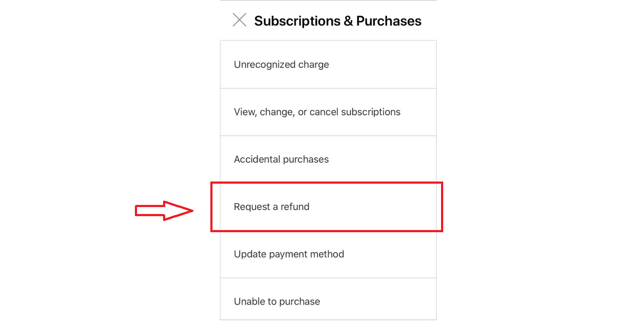This screenshot has width=644, height=321.
Task: Tap the Unable to purchase row
Action: click(328, 302)
